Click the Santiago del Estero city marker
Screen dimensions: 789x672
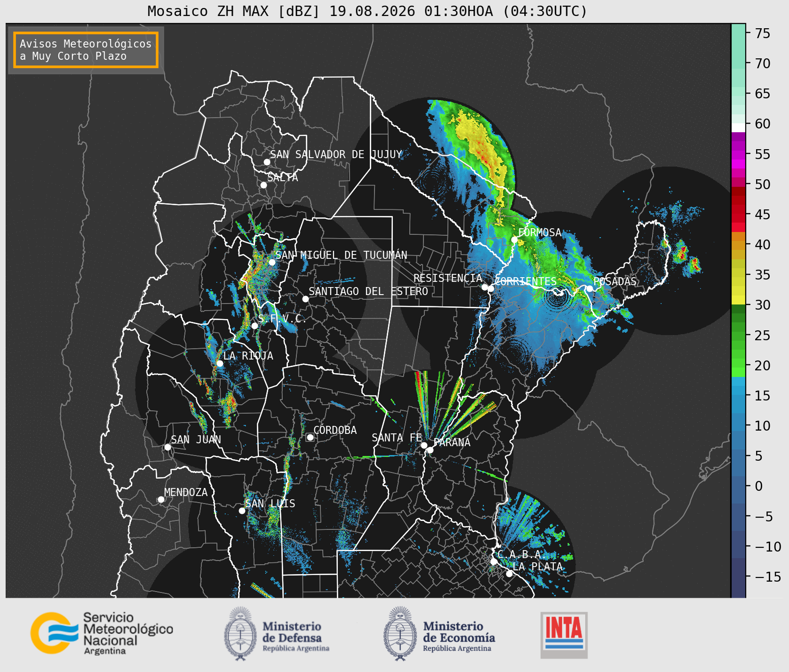(305, 299)
